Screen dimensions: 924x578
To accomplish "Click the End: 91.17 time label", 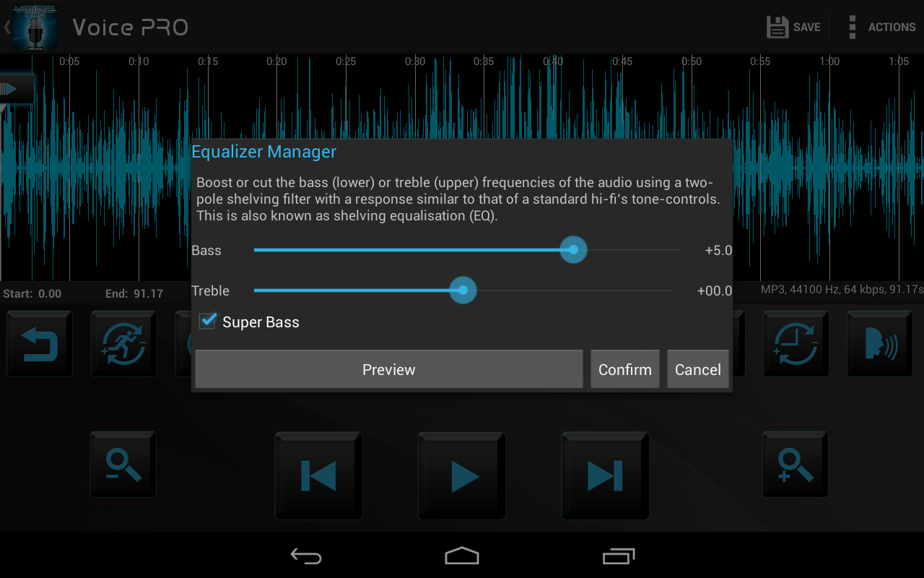I will click(134, 293).
